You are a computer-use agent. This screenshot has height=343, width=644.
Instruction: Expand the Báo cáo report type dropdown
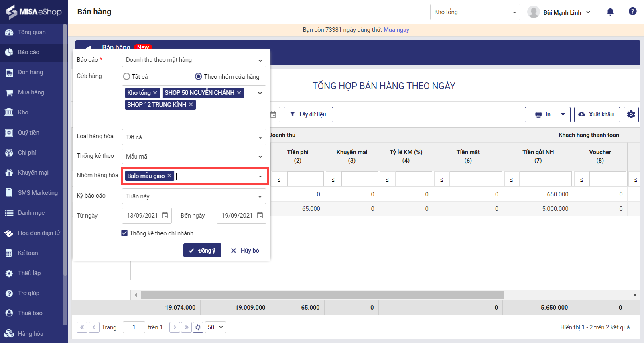point(194,60)
